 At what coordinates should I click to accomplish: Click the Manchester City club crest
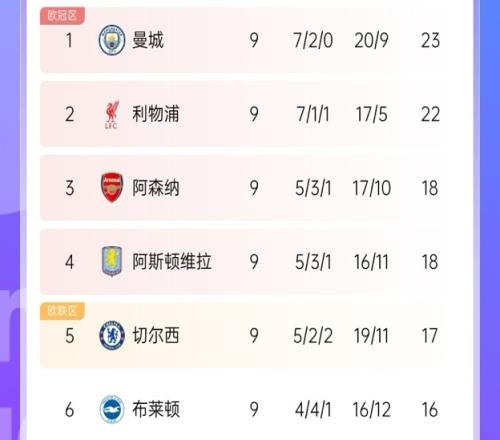[112, 40]
